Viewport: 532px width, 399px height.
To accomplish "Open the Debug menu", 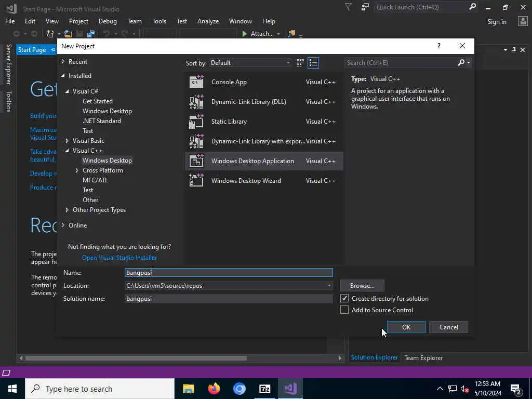I will click(x=108, y=21).
